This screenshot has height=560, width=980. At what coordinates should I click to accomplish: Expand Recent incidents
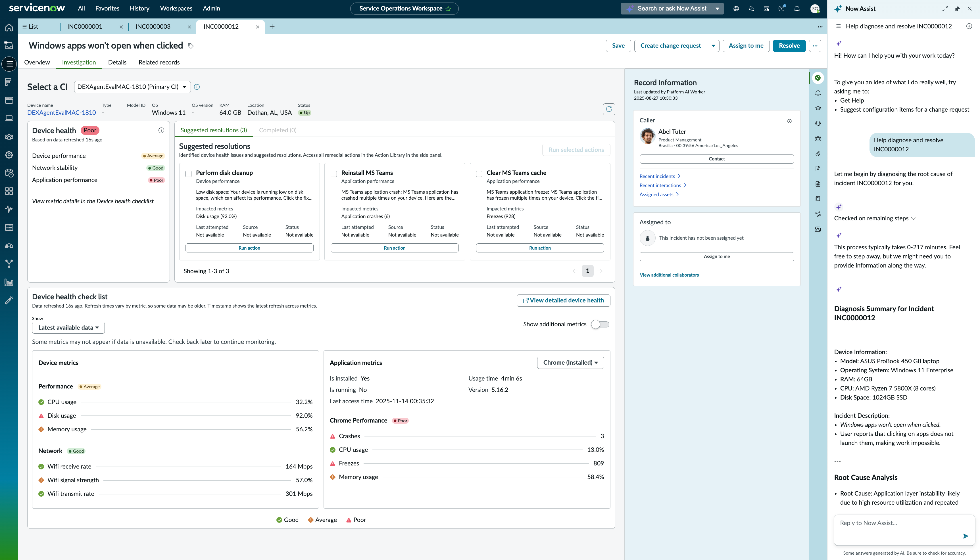coord(660,176)
